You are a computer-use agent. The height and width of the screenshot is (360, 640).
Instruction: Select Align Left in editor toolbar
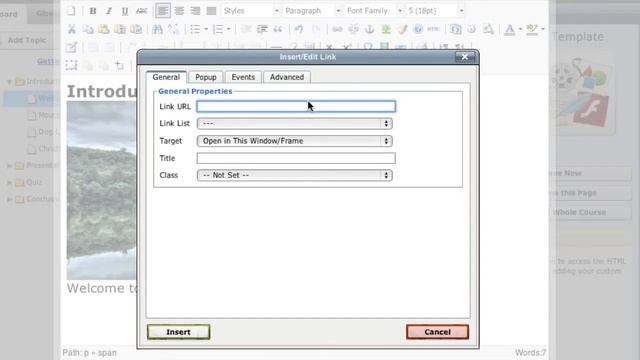pos(163,11)
